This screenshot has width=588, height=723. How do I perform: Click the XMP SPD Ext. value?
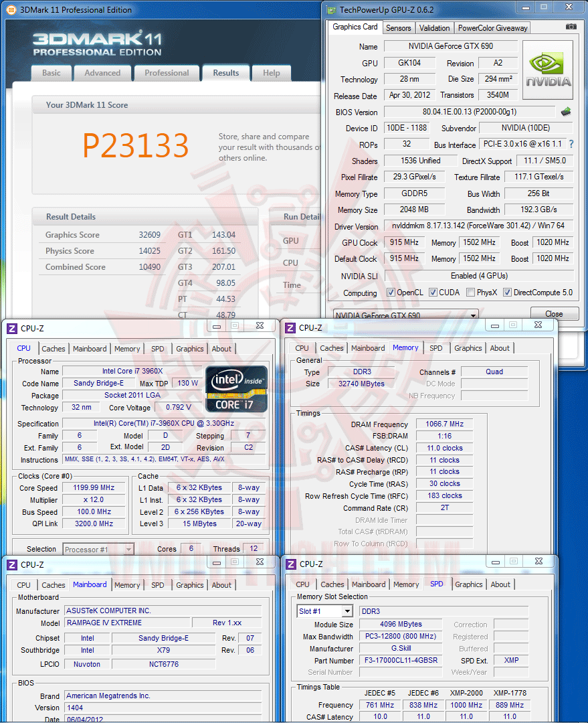click(512, 660)
